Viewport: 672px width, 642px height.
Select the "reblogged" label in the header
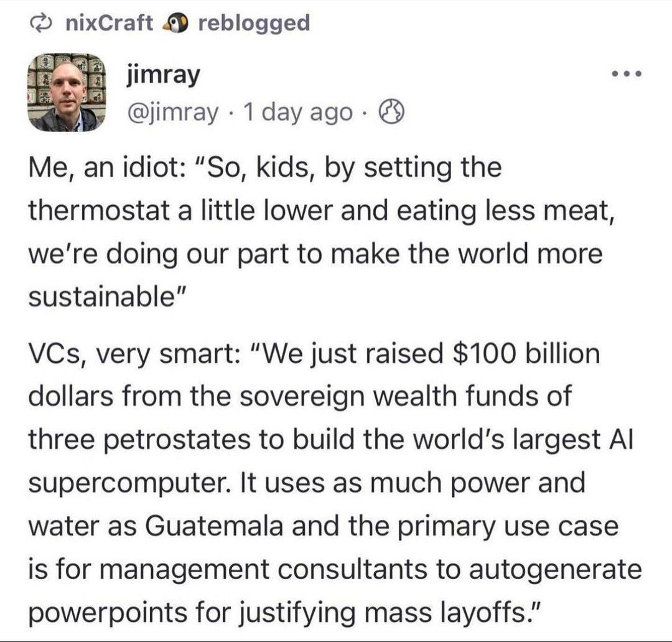point(254,24)
